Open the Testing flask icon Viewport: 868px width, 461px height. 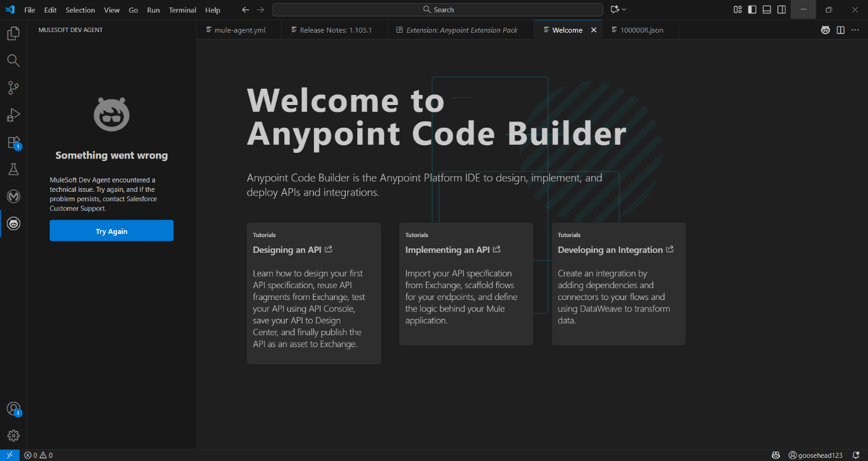[13, 169]
